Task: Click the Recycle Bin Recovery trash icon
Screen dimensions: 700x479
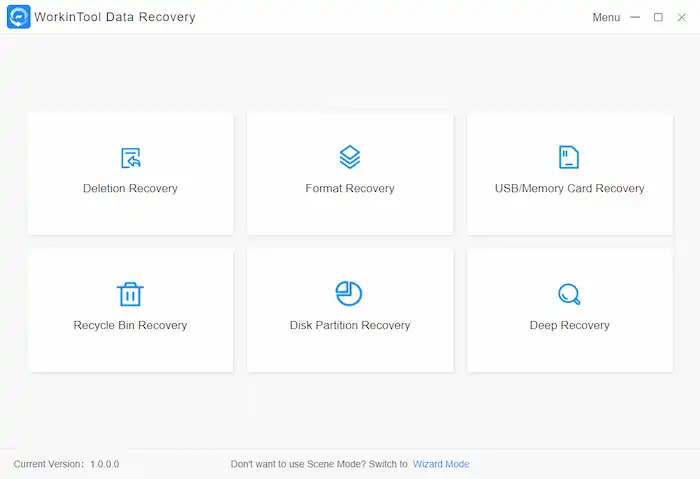Action: click(x=130, y=294)
